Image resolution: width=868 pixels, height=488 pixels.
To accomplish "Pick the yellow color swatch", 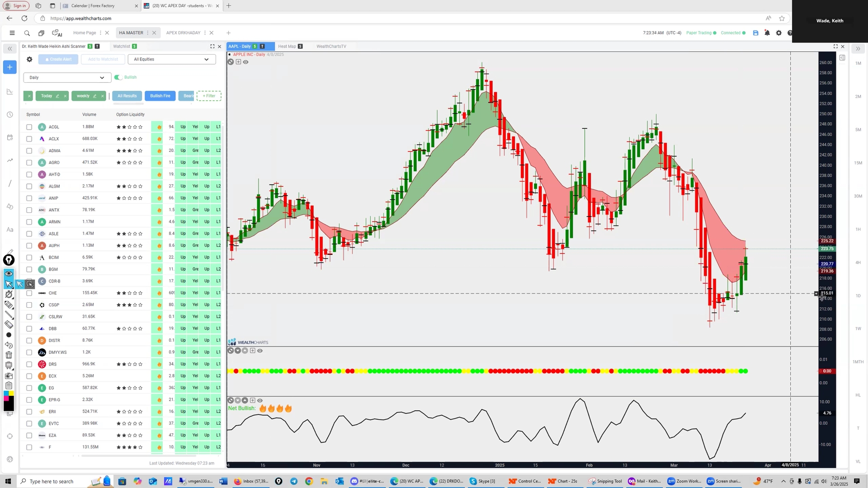I will (x=11, y=393).
